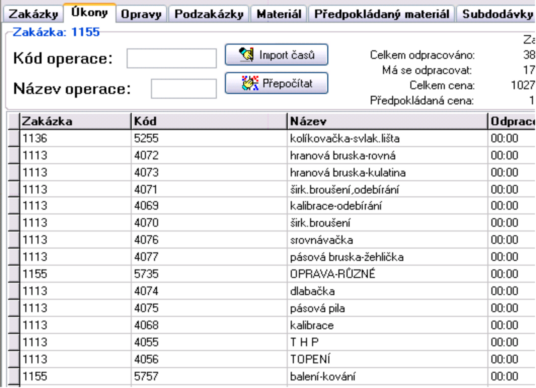536x388 pixels.
Task: Select the srovnávačka cell
Action: pos(387,240)
